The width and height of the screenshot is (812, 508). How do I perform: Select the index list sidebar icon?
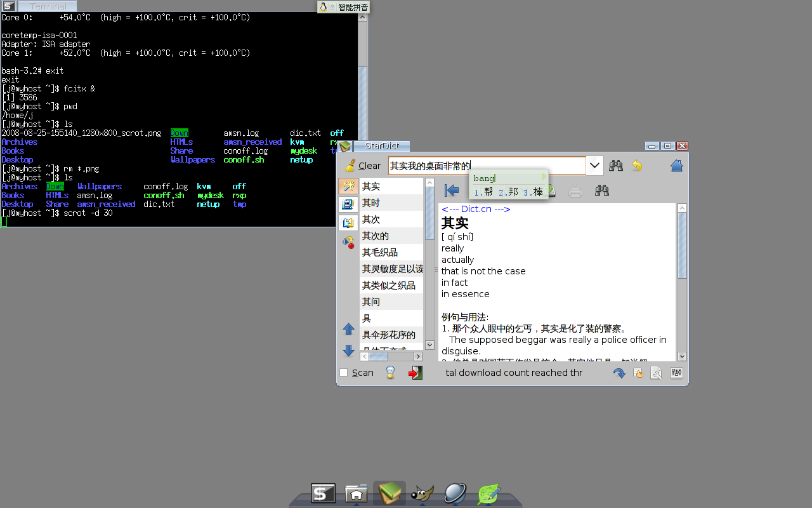click(x=348, y=204)
